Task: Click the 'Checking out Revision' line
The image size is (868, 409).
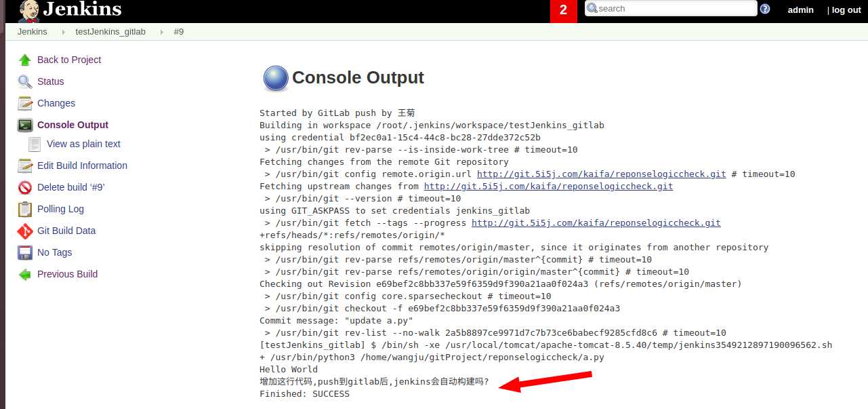Action: click(x=501, y=284)
